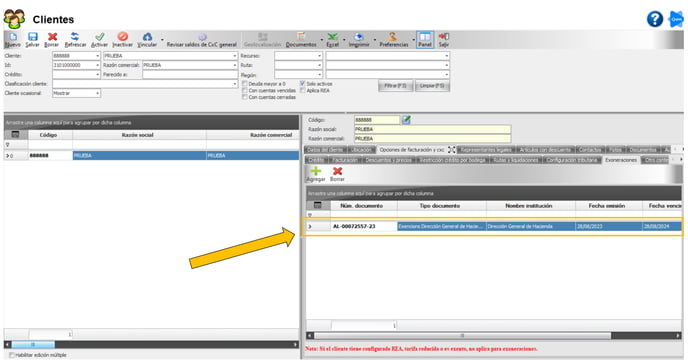Select the Opciones de facturación y cxc tab
Screen dimensions: 688x364
(412, 150)
